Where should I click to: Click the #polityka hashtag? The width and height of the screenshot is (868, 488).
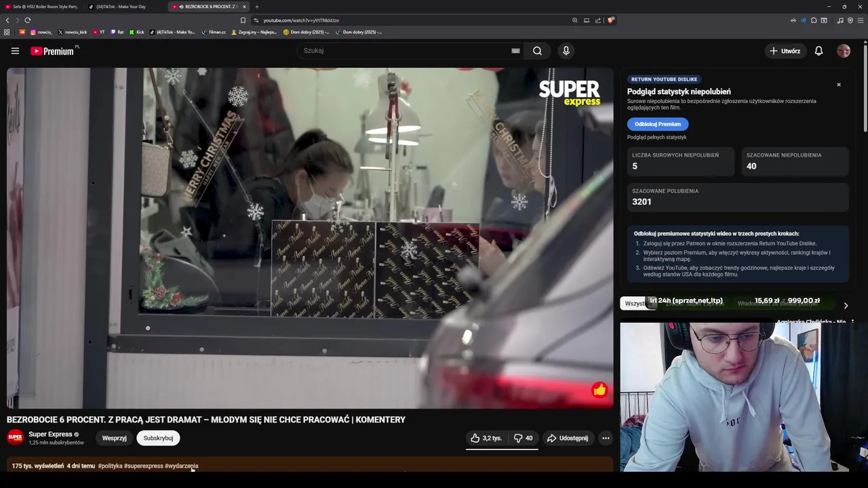pos(110,466)
